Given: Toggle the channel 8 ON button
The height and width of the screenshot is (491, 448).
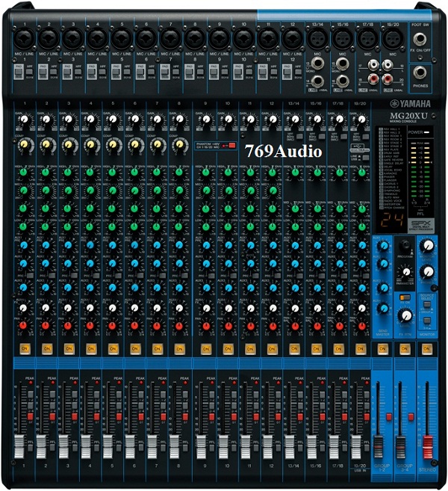Looking at the screenshot, I should pyautogui.click(x=179, y=349).
